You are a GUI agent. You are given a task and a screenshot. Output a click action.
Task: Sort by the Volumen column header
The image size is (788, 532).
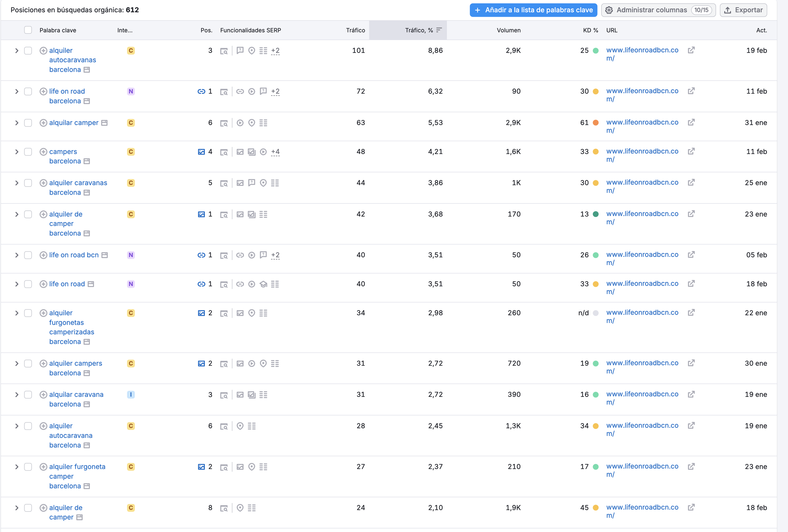508,30
